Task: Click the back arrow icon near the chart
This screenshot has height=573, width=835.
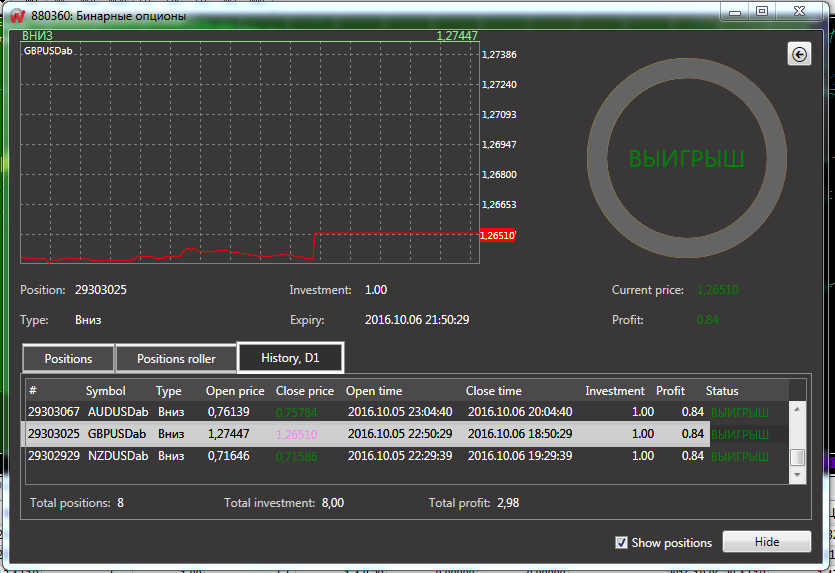Action: [799, 55]
